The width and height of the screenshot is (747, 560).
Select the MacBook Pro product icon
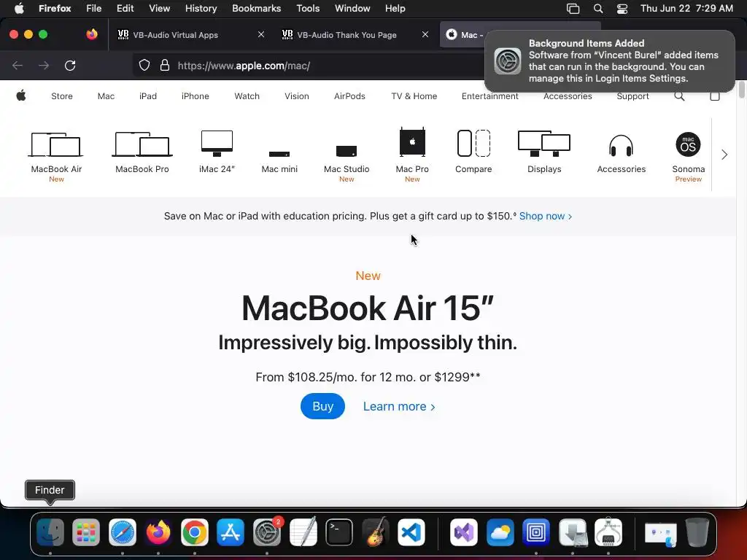tap(142, 144)
